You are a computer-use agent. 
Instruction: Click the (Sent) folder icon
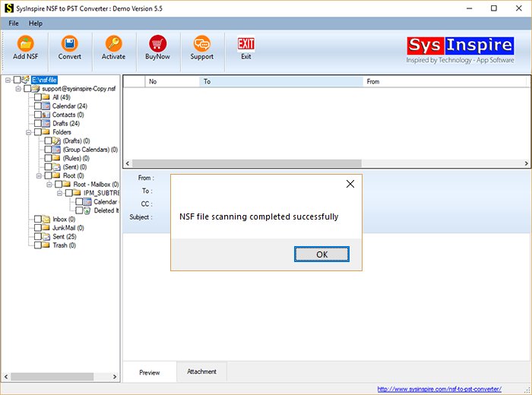(56, 167)
